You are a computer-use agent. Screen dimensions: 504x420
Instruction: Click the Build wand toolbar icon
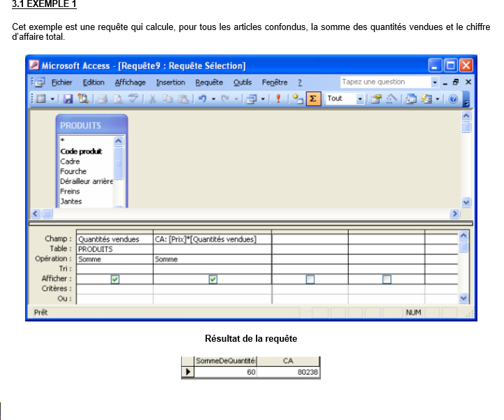(391, 99)
